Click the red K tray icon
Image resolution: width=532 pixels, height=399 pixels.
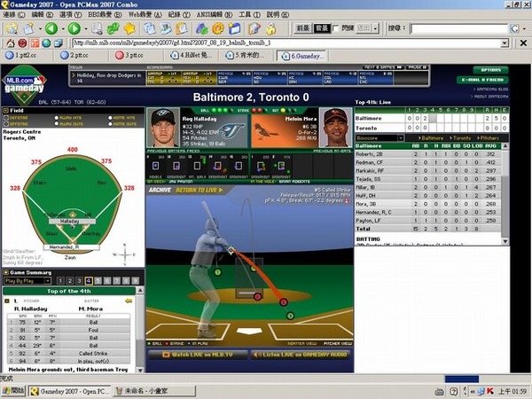click(x=489, y=391)
